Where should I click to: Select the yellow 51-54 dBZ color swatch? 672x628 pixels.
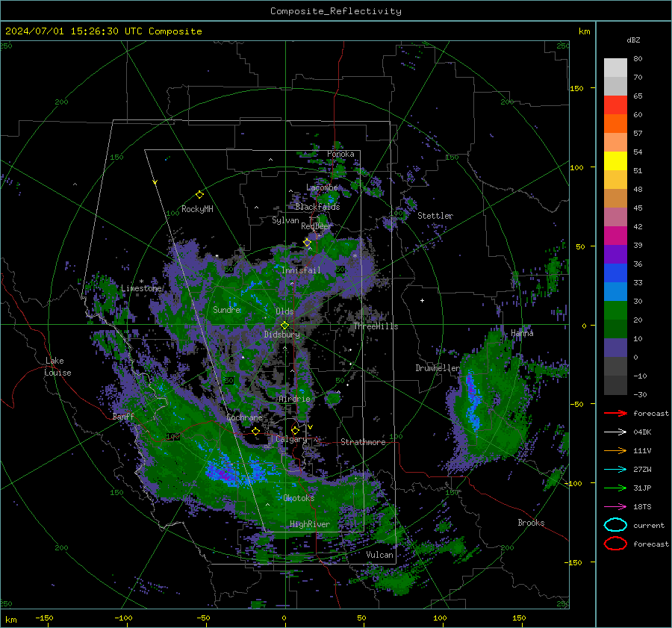click(x=615, y=161)
